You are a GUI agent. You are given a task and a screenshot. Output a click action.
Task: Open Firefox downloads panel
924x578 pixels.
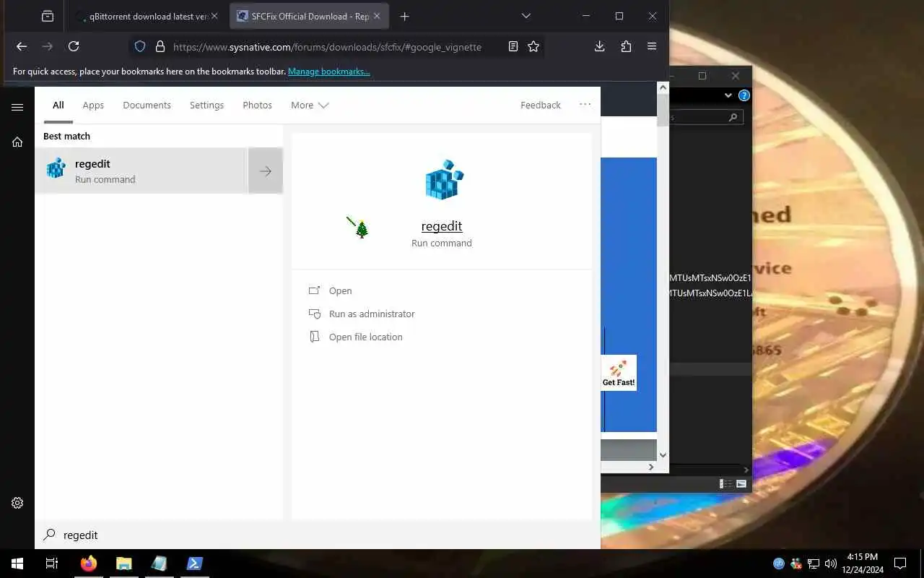[x=599, y=46]
